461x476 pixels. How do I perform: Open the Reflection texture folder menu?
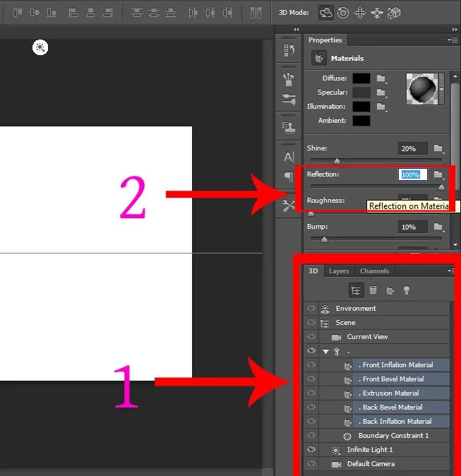438,174
